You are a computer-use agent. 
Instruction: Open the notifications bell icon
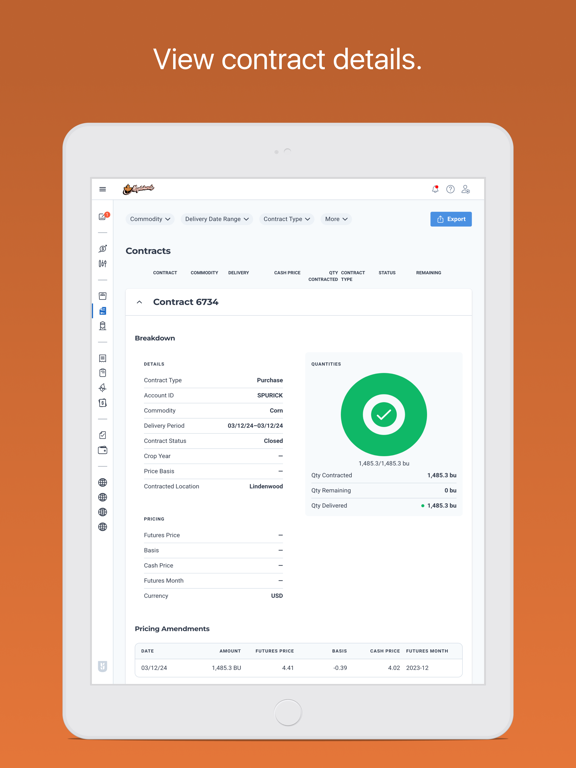[x=435, y=189]
